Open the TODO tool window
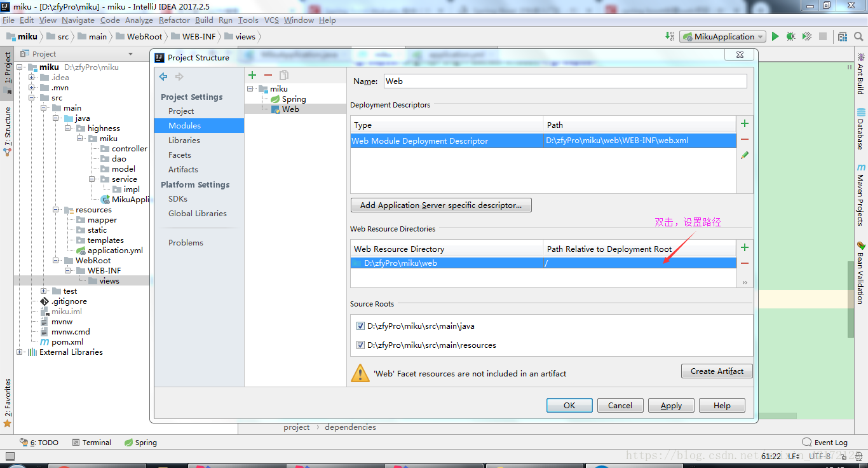The width and height of the screenshot is (868, 468). (39, 443)
